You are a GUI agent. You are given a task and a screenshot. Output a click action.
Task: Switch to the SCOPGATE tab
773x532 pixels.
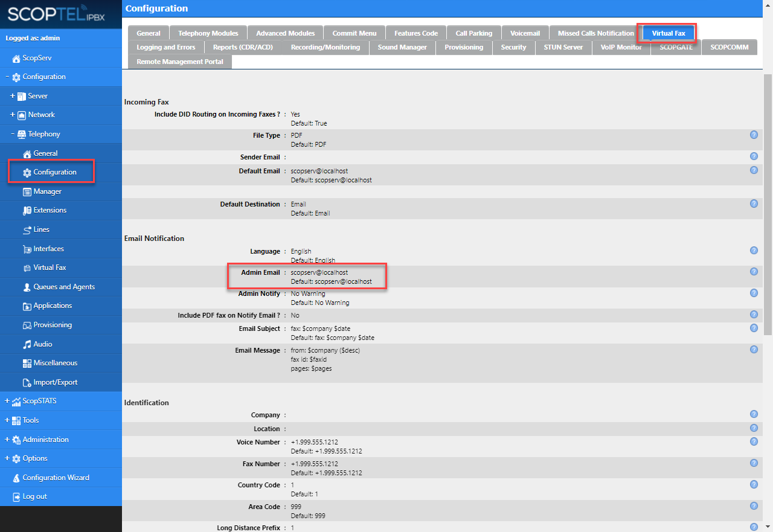point(676,47)
